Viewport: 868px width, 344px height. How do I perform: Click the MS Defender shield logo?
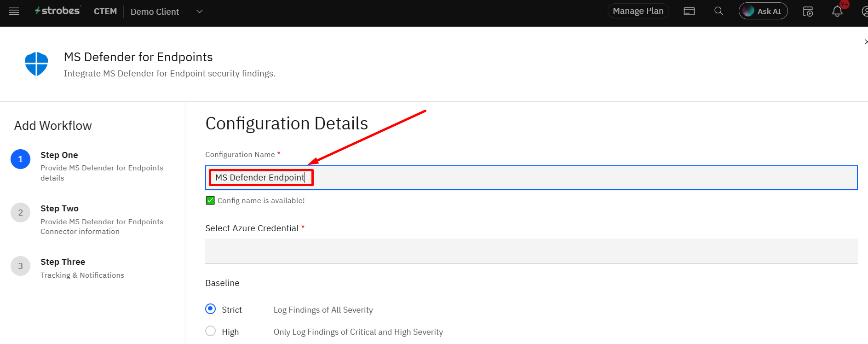pos(36,64)
